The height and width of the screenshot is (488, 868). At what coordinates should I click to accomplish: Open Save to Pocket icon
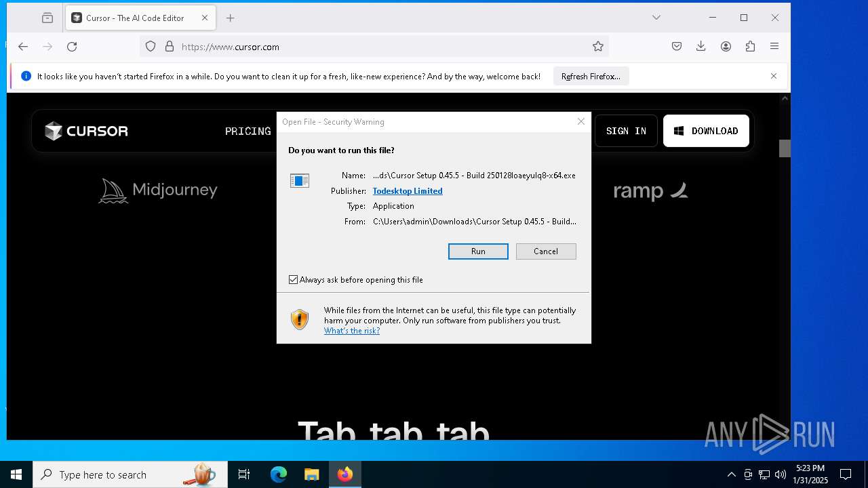(677, 47)
